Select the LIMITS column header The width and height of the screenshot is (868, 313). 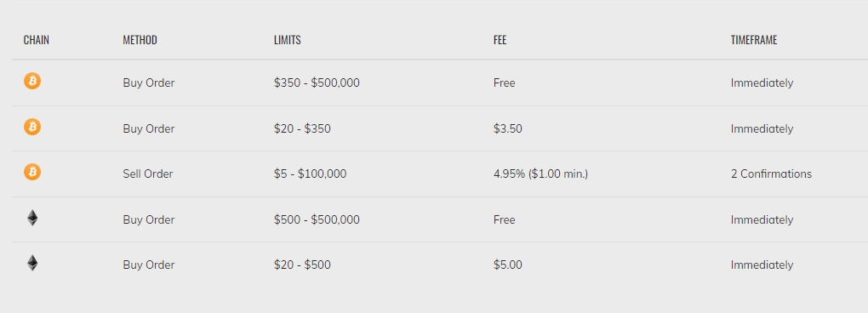[288, 40]
